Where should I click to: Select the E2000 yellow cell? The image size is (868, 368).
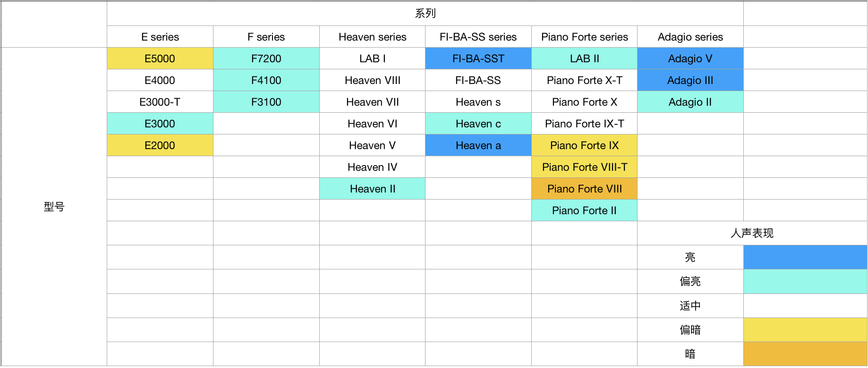pyautogui.click(x=160, y=145)
